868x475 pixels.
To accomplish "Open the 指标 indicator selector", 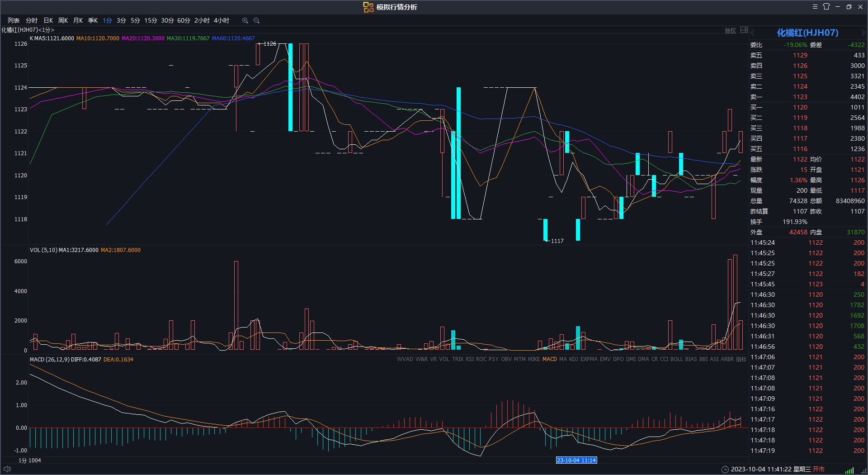I will point(741,359).
